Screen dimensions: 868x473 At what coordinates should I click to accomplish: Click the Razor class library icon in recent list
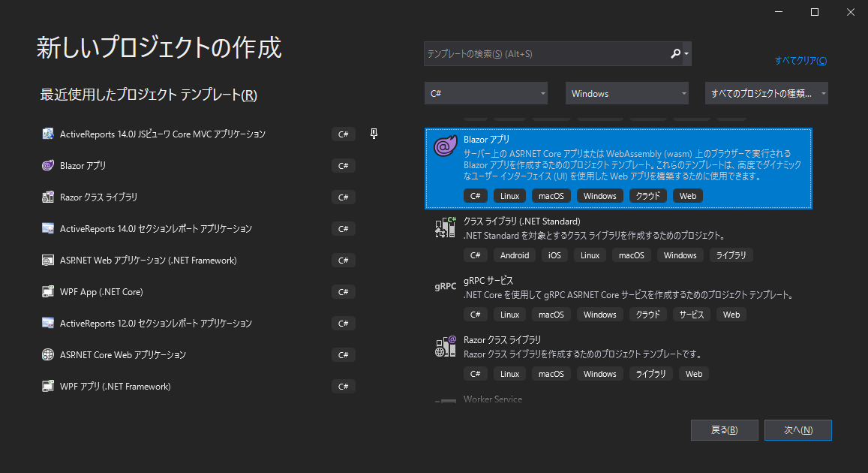[x=48, y=197]
